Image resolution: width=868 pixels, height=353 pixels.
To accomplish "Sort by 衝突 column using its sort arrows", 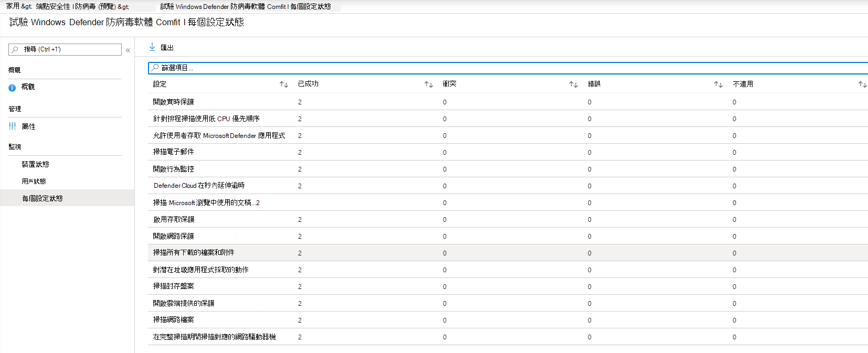I will point(574,84).
